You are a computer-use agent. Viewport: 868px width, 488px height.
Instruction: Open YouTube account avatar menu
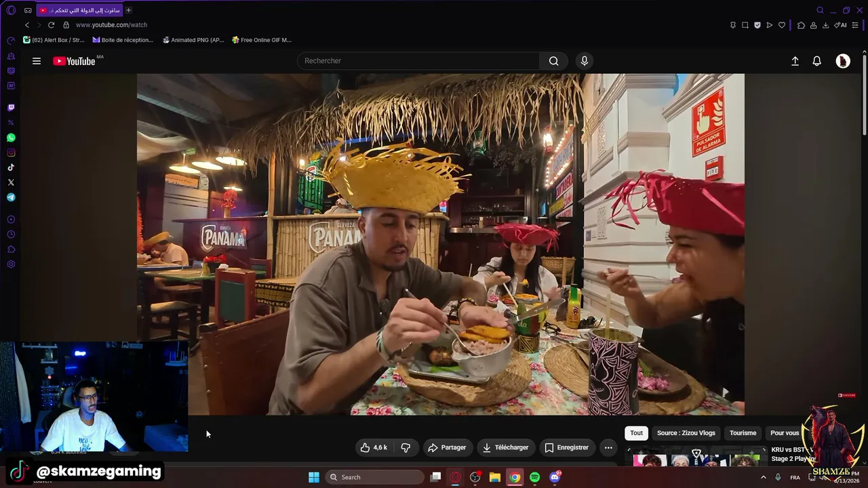pos(843,61)
